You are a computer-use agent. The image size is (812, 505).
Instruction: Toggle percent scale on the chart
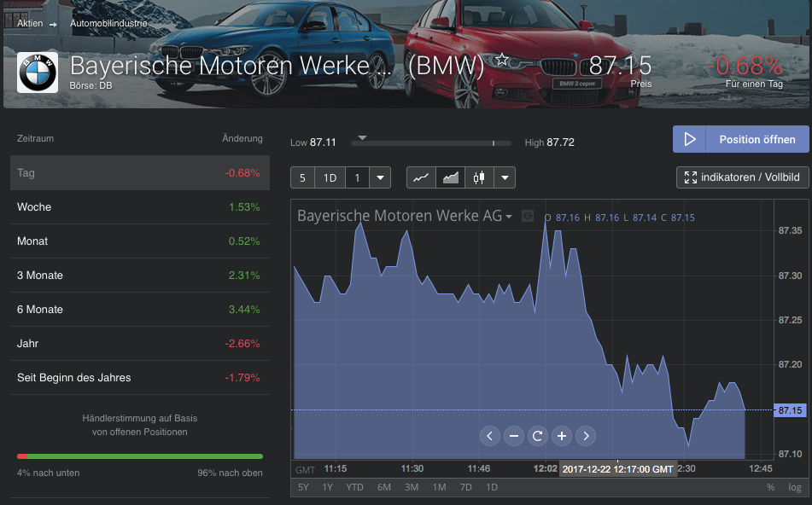pyautogui.click(x=770, y=487)
